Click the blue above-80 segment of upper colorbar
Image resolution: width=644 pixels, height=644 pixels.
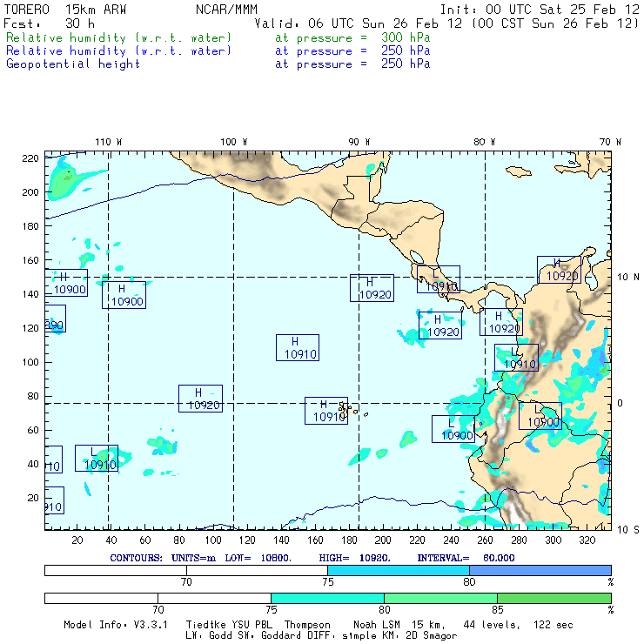tap(540, 570)
